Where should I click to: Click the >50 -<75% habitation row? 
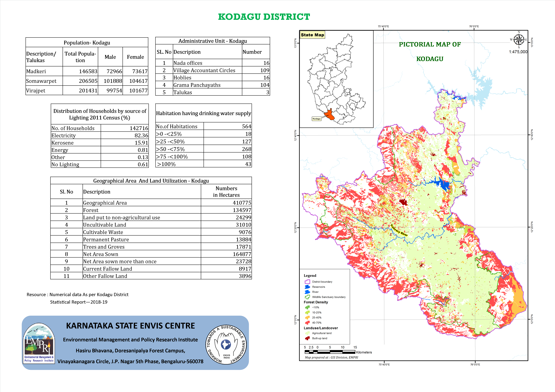(203, 149)
